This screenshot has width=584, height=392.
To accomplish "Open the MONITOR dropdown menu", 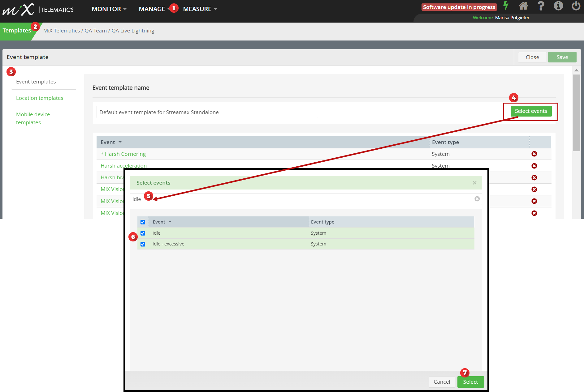I will tap(109, 9).
